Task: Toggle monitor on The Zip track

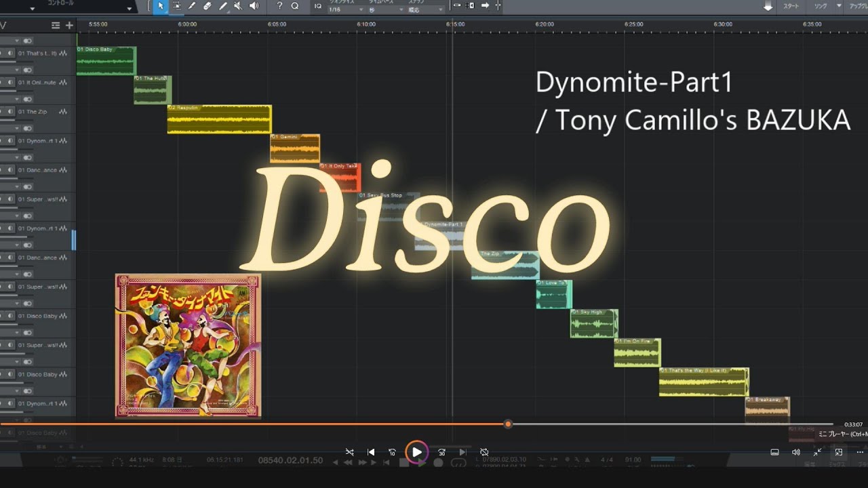Action: 11,112
